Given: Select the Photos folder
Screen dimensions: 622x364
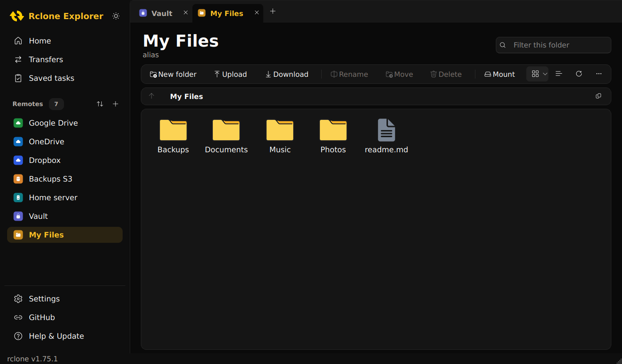Looking at the screenshot, I should (x=333, y=136).
